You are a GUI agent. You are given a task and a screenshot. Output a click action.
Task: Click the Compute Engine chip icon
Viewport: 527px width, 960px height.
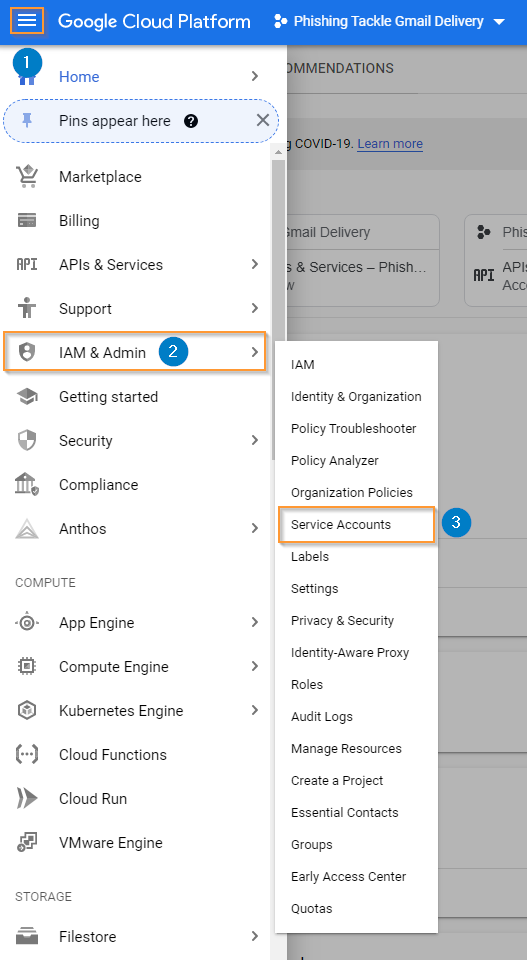click(27, 667)
